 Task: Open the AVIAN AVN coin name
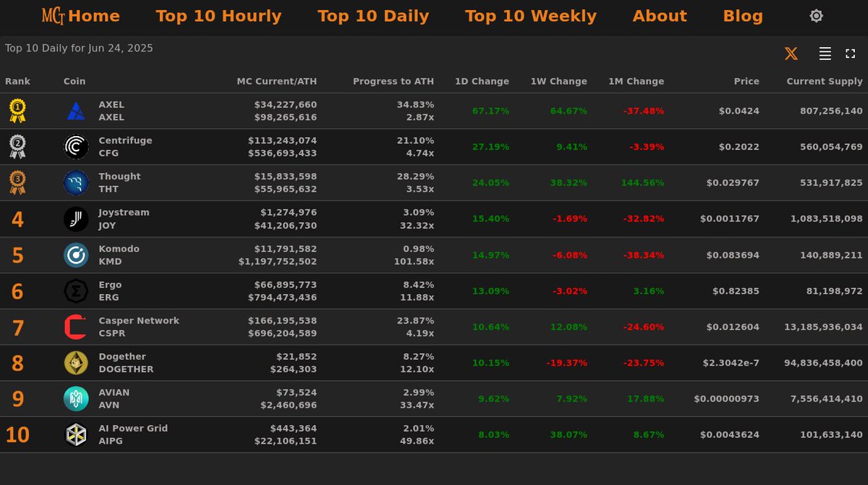114,399
